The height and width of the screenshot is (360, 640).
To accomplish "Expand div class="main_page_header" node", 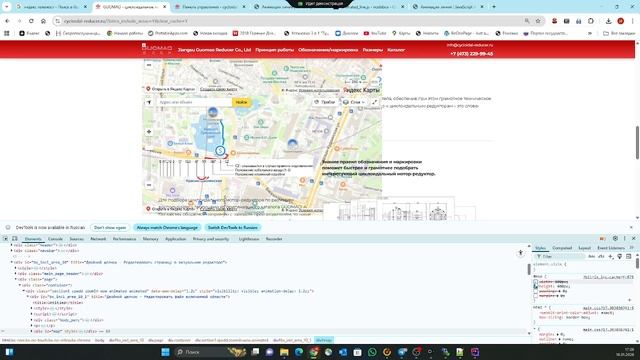I will tap(16, 274).
